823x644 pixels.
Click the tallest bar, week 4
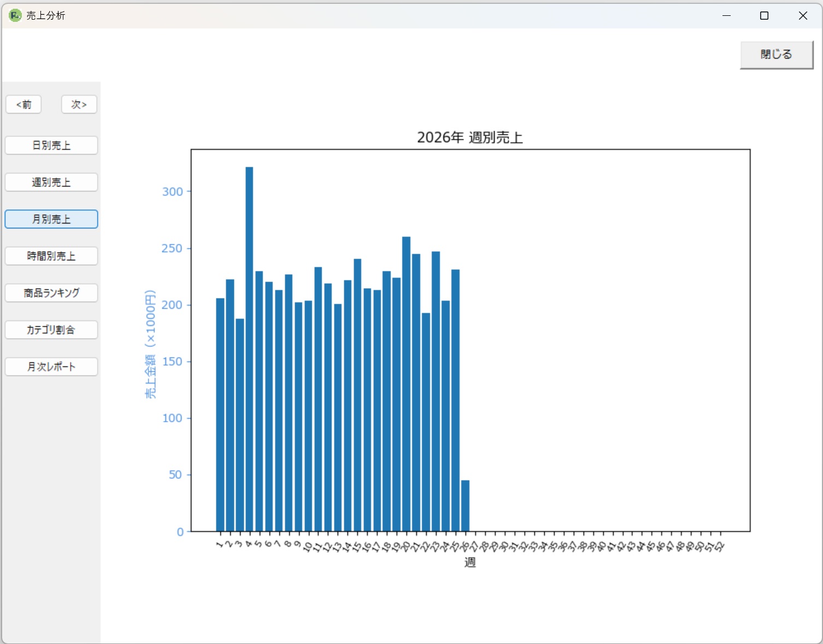[249, 350]
